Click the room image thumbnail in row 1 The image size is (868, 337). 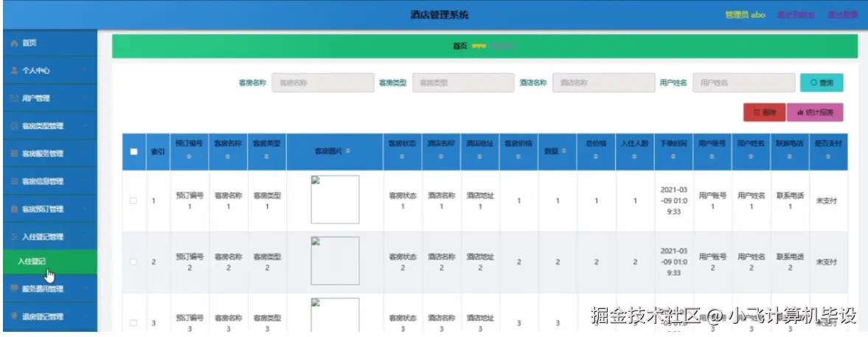click(x=335, y=200)
